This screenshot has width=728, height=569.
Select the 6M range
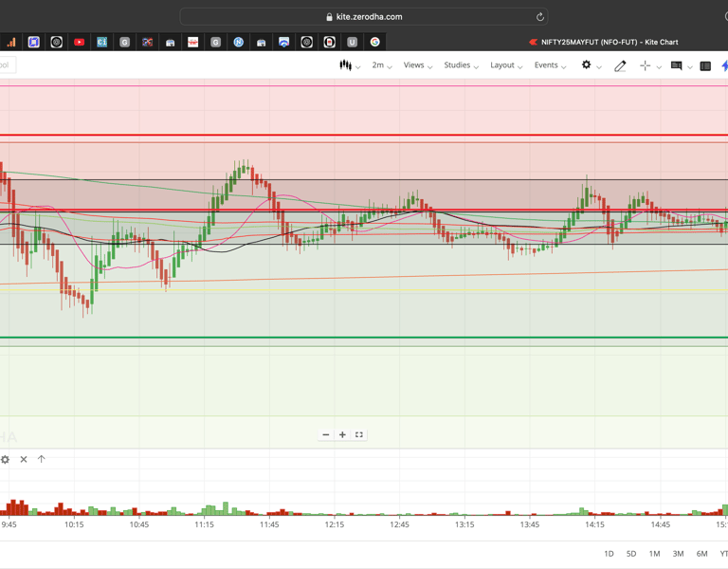point(701,554)
